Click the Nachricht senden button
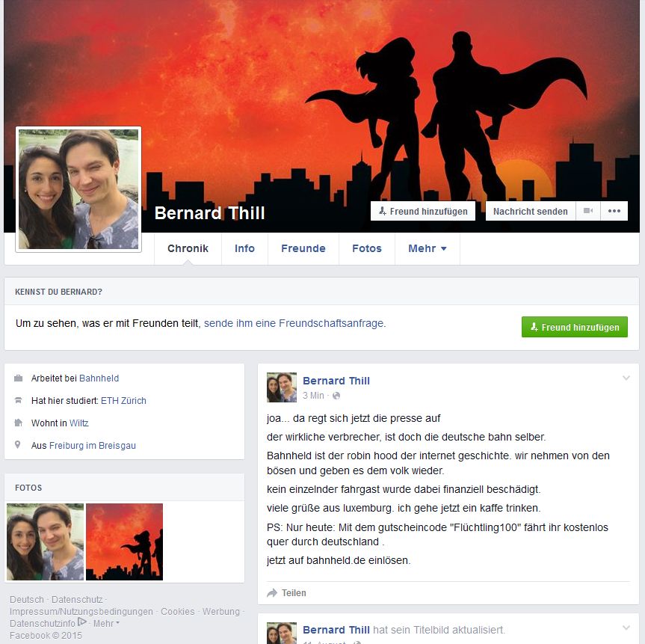The width and height of the screenshot is (645, 644). tap(530, 211)
